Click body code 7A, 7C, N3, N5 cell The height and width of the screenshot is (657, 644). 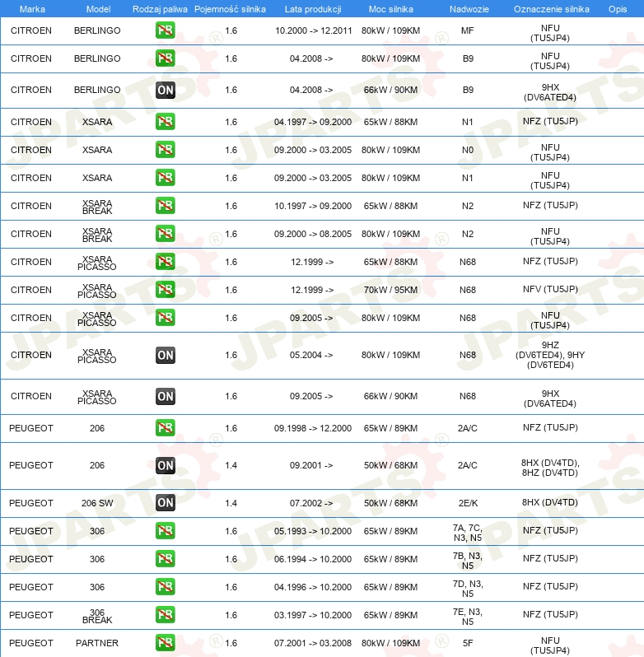tap(468, 533)
